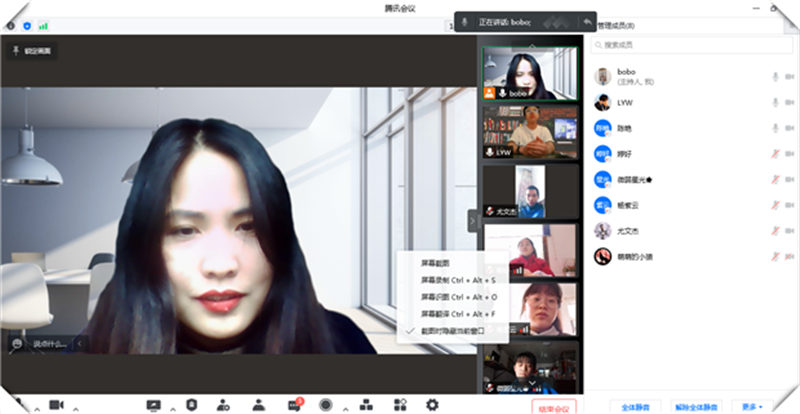
Task: Click bobo's avatar in member list
Action: (x=603, y=77)
